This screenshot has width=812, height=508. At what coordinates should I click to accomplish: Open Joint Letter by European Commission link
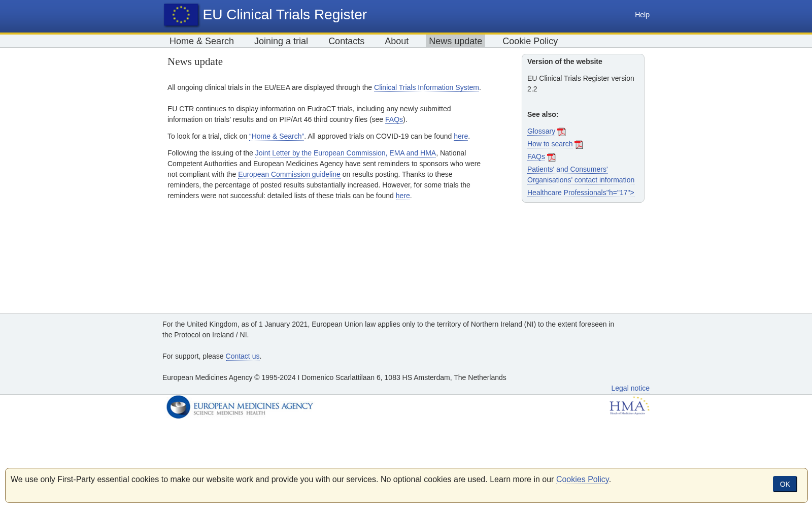point(346,153)
